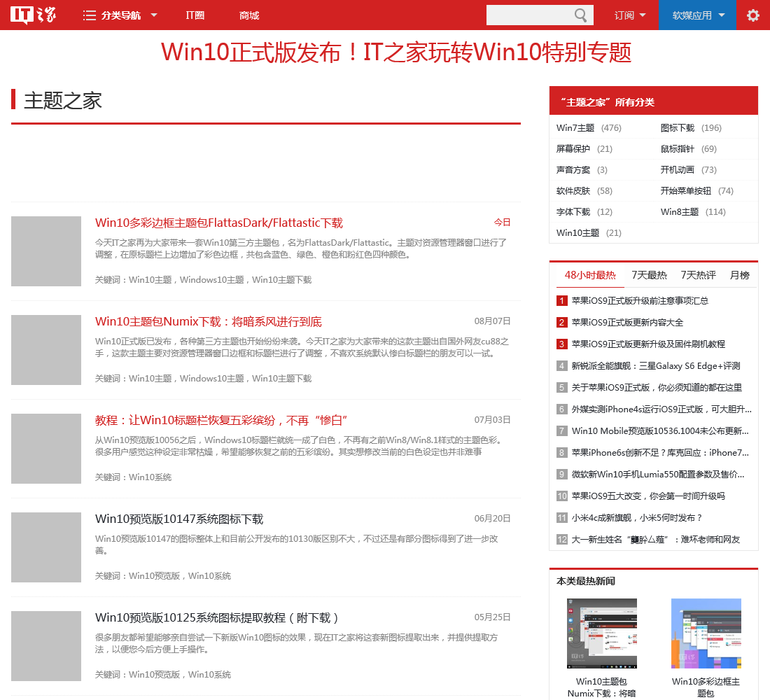770x700 pixels.
Task: Open article Win10多彩边框主题包FlattasDark/Flattastic下载
Action: tap(218, 223)
